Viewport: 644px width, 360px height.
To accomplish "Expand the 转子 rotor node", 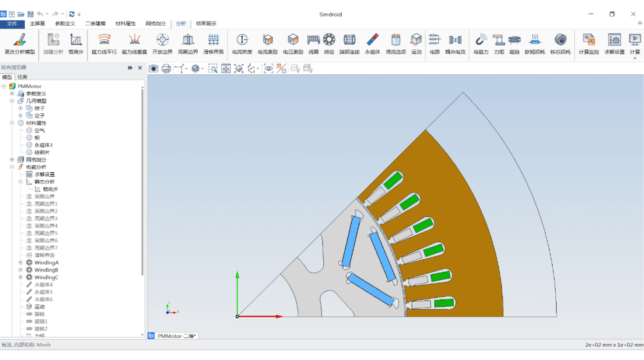I will (21, 108).
